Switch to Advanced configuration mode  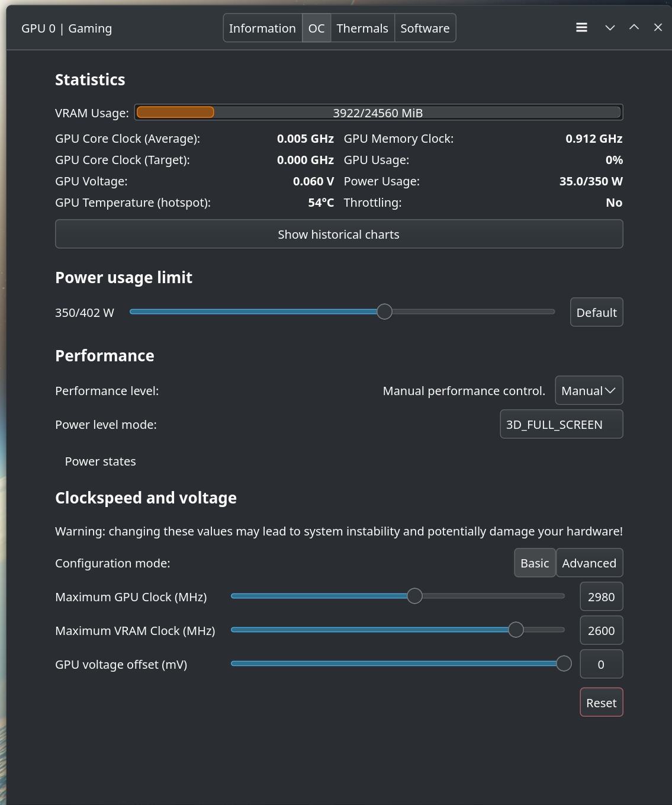pos(589,563)
